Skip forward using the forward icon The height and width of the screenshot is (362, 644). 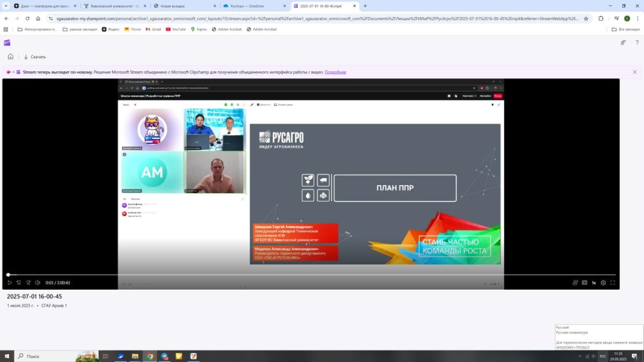pyautogui.click(x=28, y=283)
